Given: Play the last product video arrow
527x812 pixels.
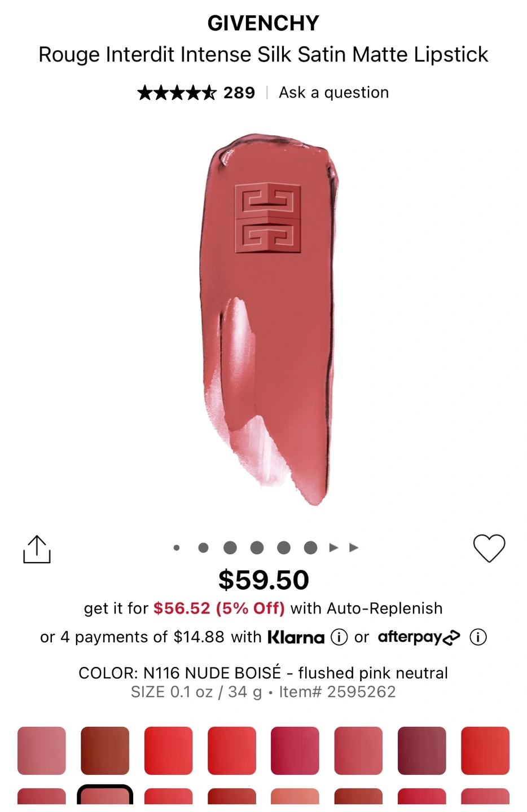Looking at the screenshot, I should [x=354, y=548].
